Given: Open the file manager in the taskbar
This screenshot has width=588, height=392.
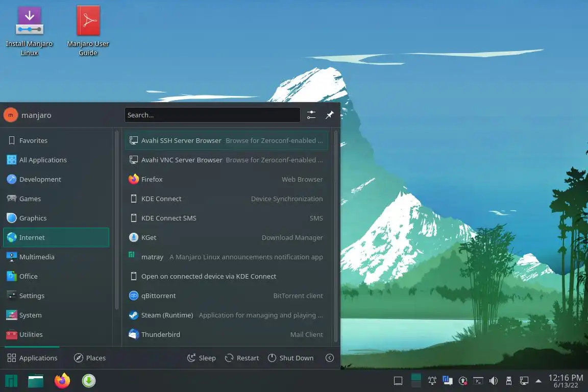Looking at the screenshot, I should 36,381.
